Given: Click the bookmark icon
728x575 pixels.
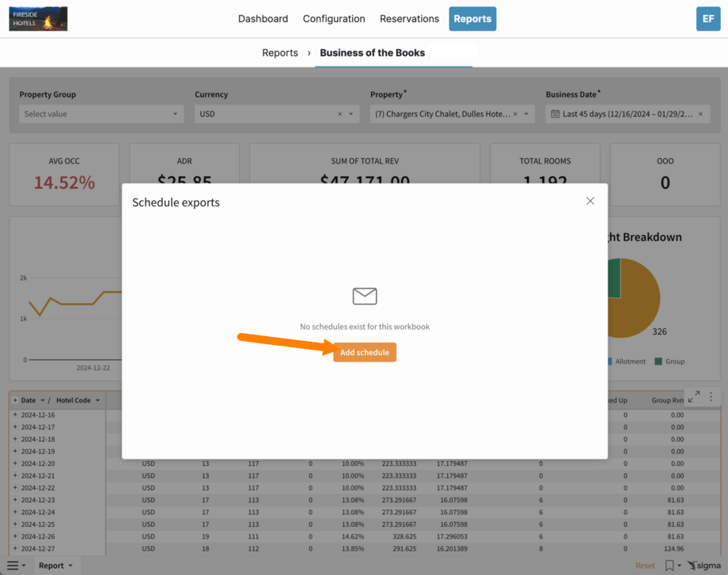Looking at the screenshot, I should 669,566.
